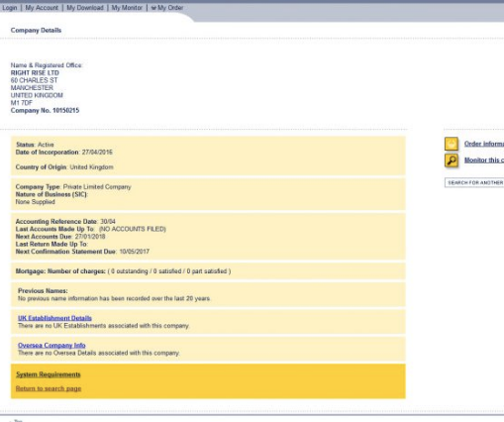Click the Search for another company button
504x422 pixels.
[x=474, y=182]
